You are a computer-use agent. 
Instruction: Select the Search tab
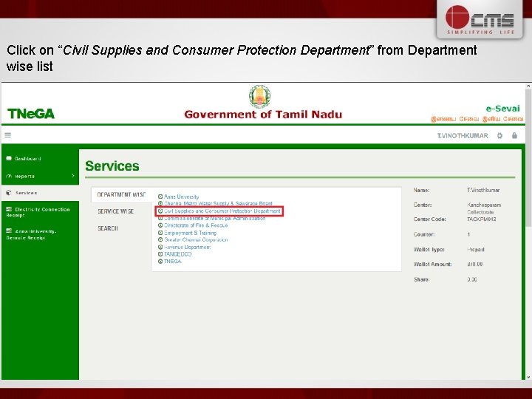(x=108, y=228)
